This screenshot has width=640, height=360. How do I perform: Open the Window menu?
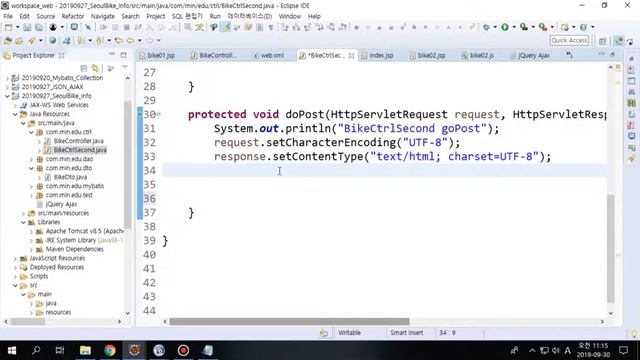coord(289,16)
